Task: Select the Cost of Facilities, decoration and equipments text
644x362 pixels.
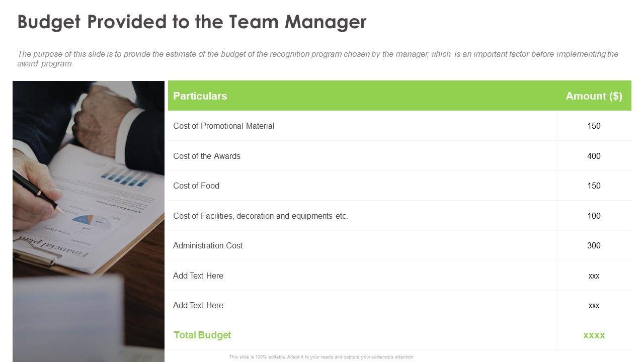Action: pos(261,216)
